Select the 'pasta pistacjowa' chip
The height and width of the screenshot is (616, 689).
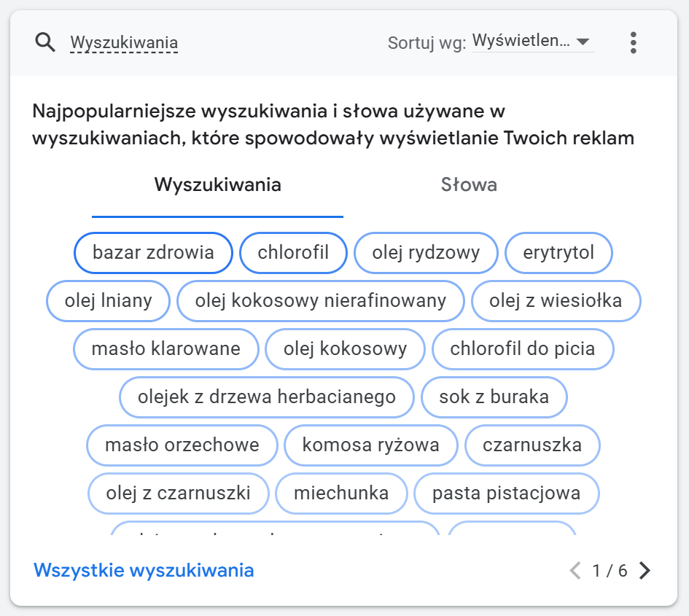tap(506, 494)
